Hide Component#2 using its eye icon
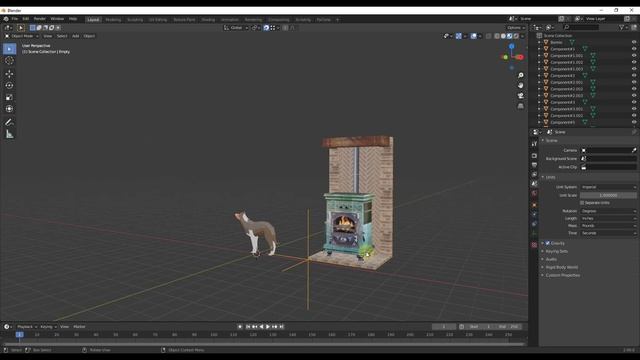This screenshot has height=360, width=640. point(634,76)
